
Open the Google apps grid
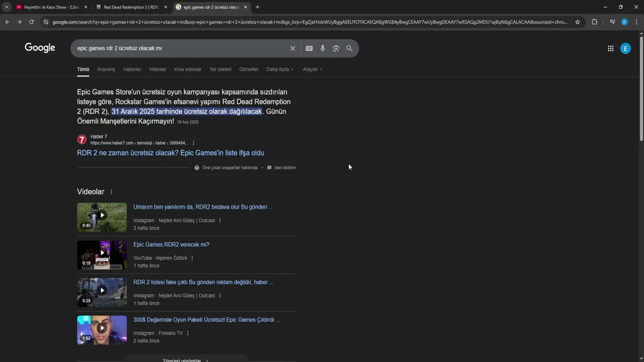pyautogui.click(x=610, y=48)
